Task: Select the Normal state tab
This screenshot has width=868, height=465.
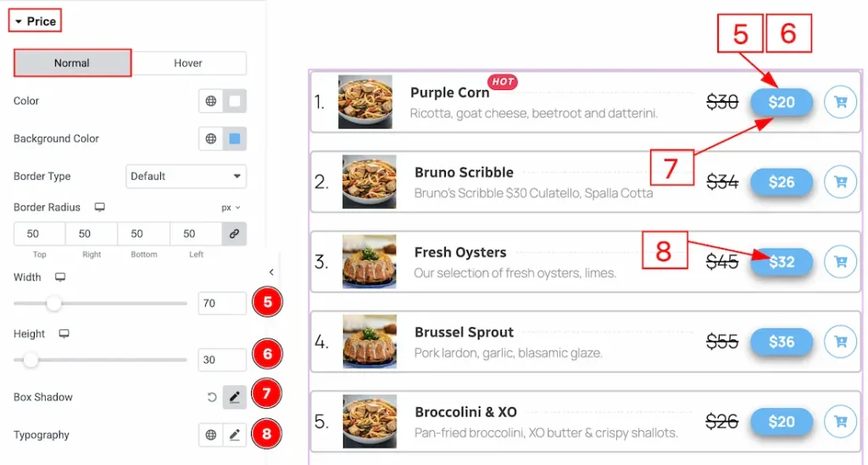Action: [x=72, y=63]
